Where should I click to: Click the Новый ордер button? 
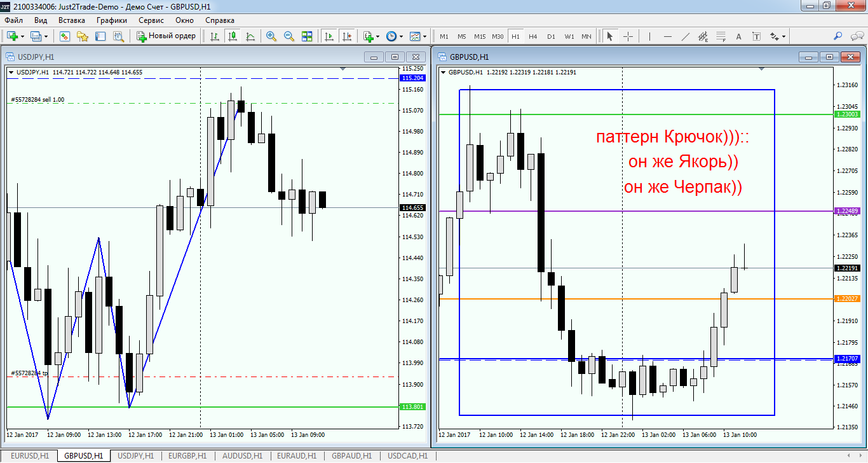pyautogui.click(x=166, y=36)
